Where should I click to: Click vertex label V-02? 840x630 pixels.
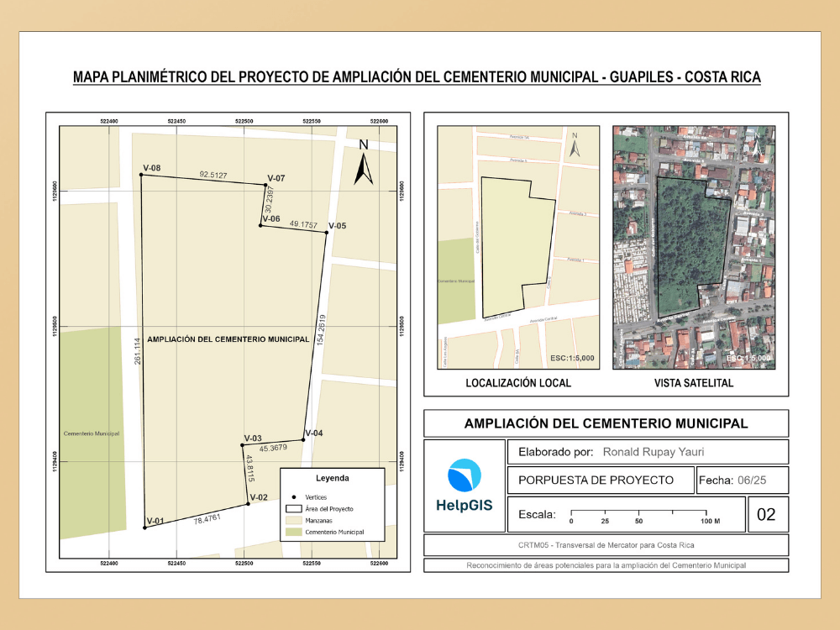click(259, 497)
